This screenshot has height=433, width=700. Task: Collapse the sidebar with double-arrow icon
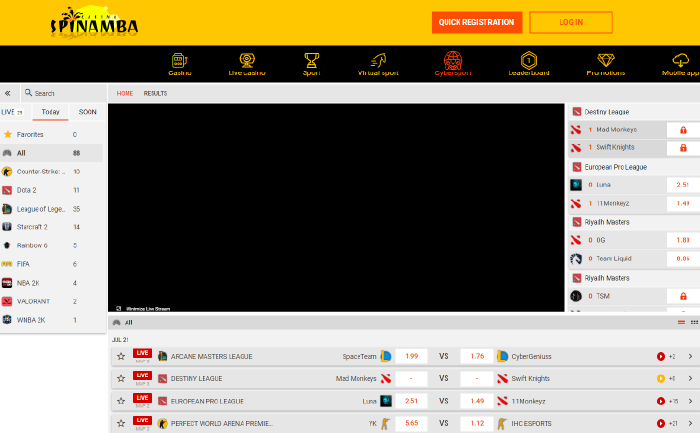[x=8, y=93]
